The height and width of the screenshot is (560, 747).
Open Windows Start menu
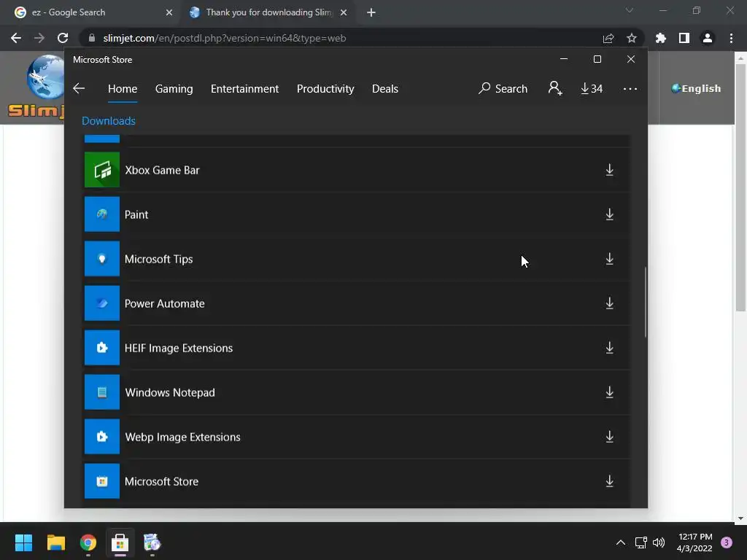click(x=23, y=542)
